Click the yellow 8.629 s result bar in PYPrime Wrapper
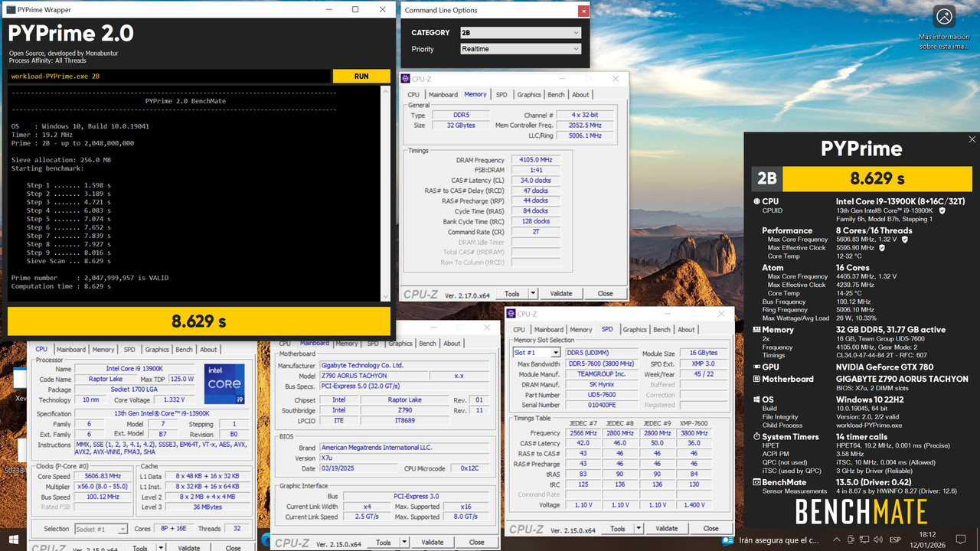 (x=198, y=321)
